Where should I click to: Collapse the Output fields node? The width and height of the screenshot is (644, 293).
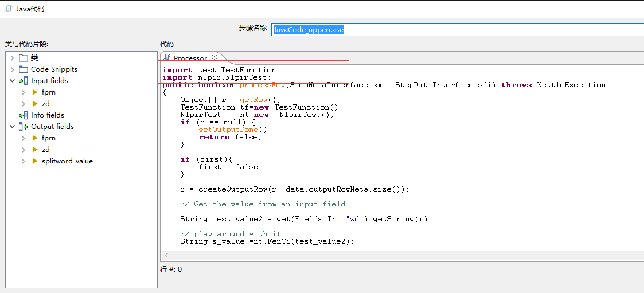tap(12, 127)
